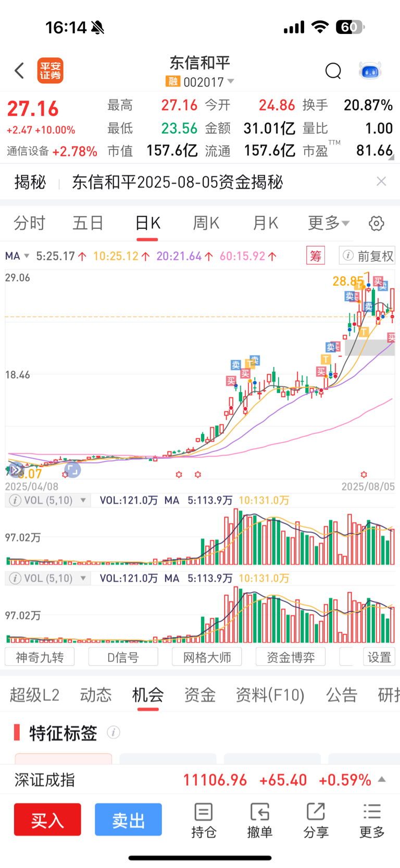Tap the 金额 31.01亿 value

(x=269, y=128)
